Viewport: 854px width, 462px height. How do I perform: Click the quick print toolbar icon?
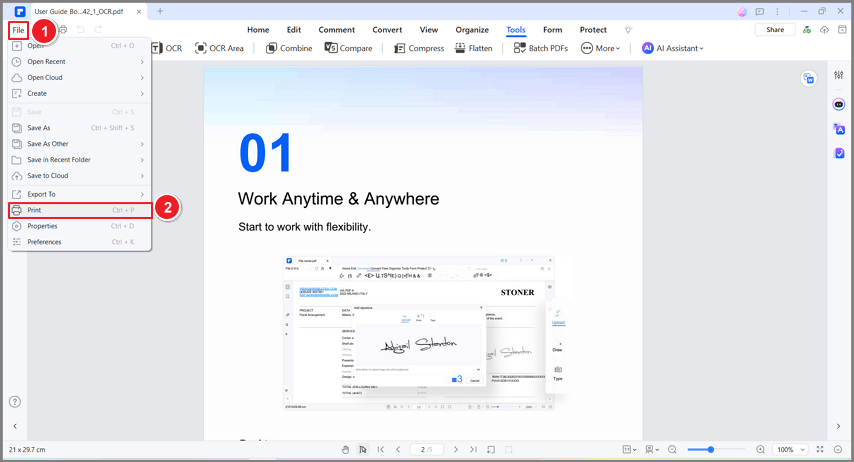coord(63,29)
